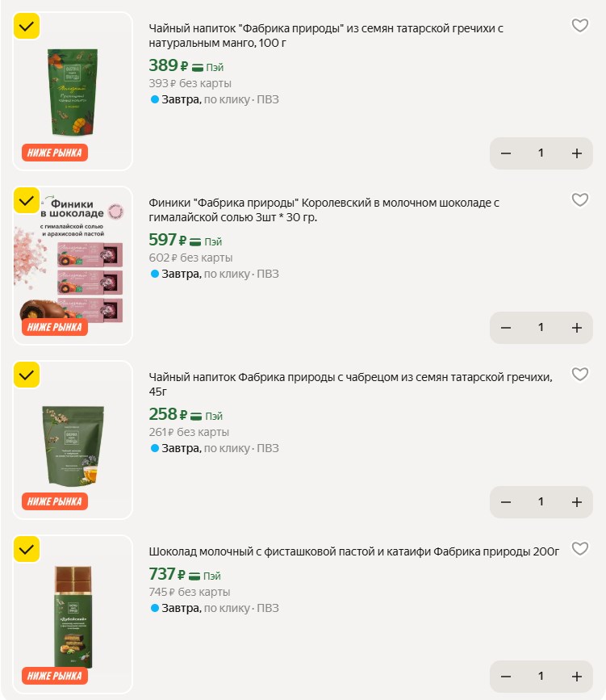
Task: Decrease pistachio chocolate quantity with minus
Action: pos(506,677)
